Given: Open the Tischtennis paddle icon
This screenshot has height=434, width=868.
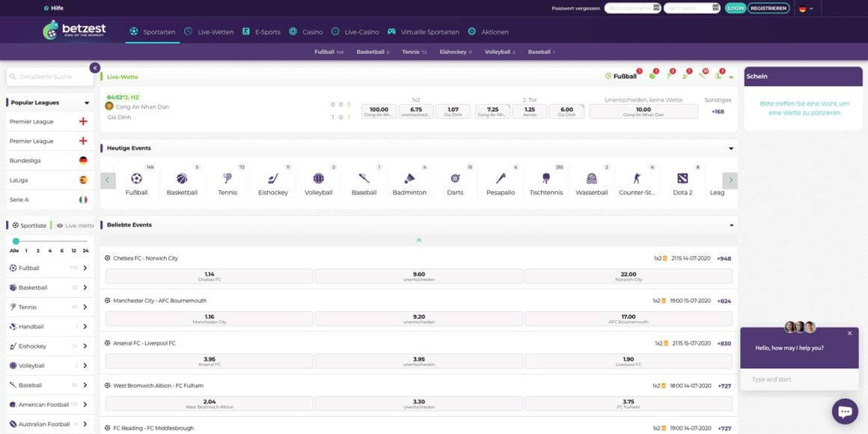Looking at the screenshot, I should click(x=545, y=178).
